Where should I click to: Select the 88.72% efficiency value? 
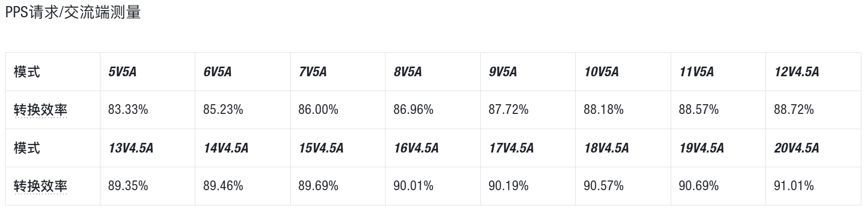tap(794, 110)
